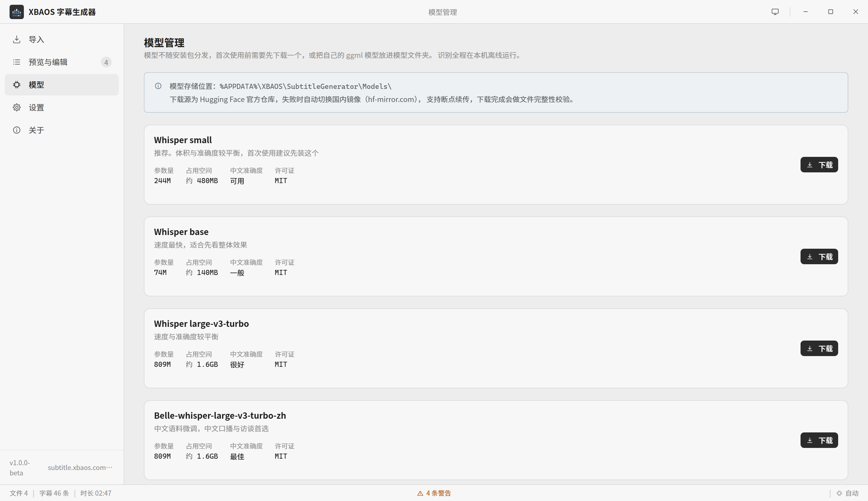Click the 文件 4 status bar entry
This screenshot has height=501, width=868.
[19, 493]
